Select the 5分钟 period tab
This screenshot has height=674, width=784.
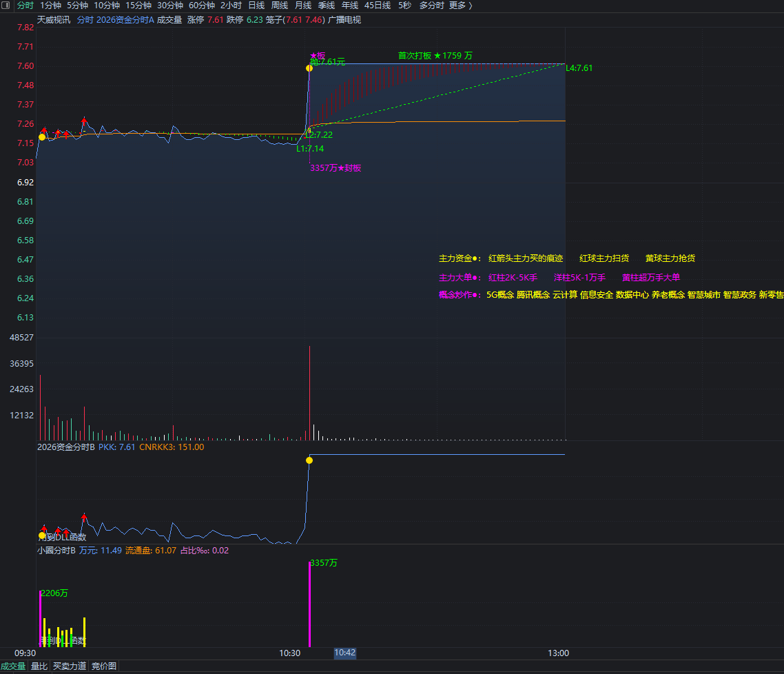77,6
